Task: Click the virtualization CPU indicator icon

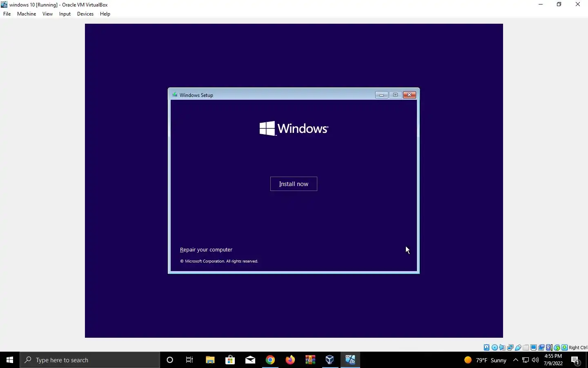Action: [549, 348]
